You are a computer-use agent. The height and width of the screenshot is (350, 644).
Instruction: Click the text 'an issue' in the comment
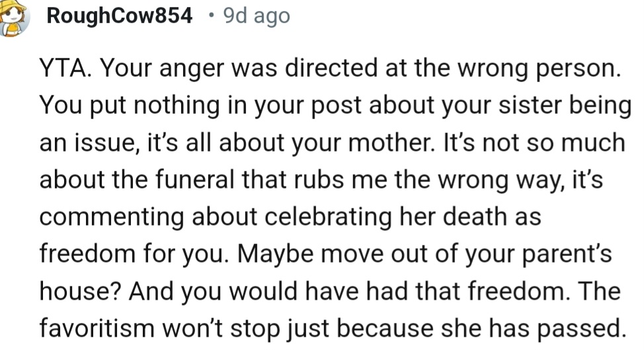pyautogui.click(x=86, y=142)
